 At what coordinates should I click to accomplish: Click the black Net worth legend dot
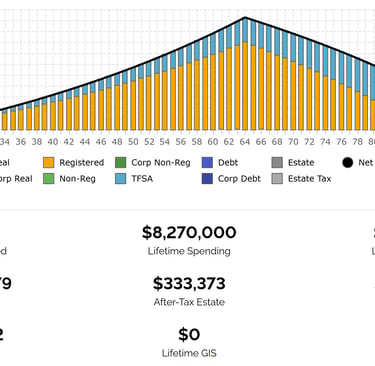tap(348, 163)
